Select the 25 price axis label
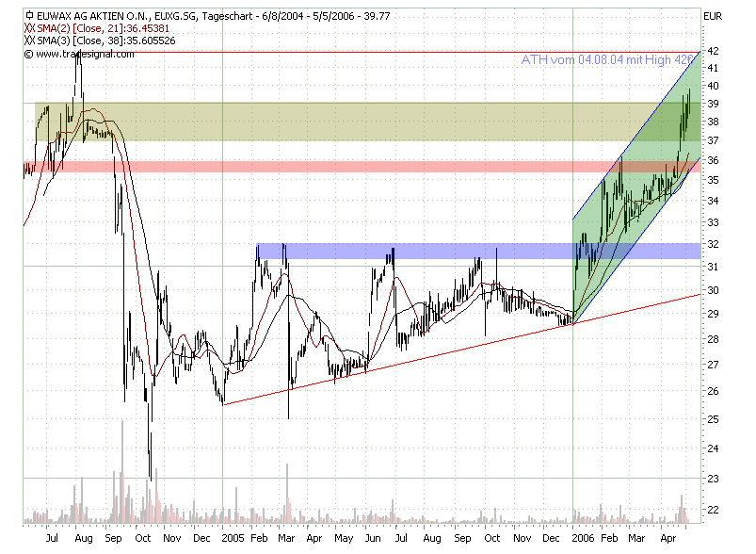The image size is (756, 554). point(713,419)
